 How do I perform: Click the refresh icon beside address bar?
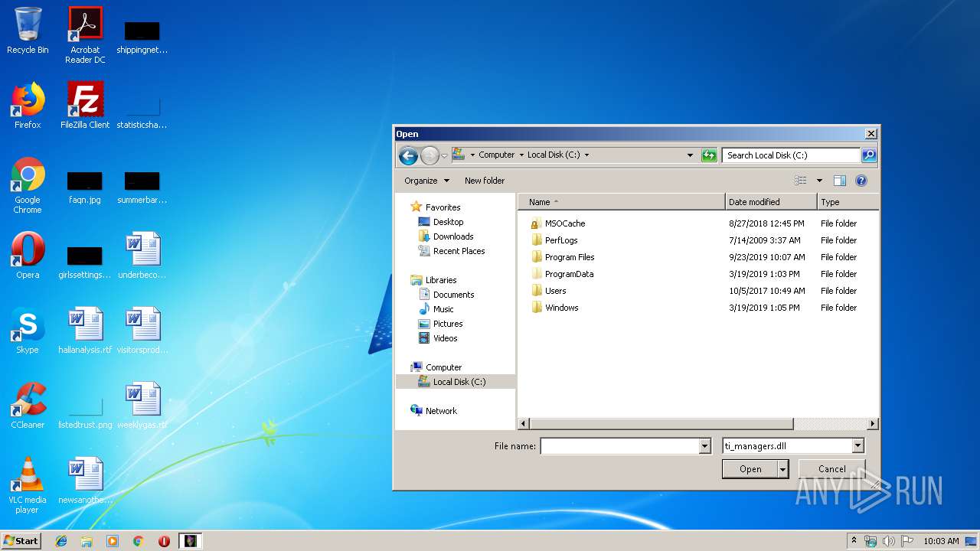(709, 155)
